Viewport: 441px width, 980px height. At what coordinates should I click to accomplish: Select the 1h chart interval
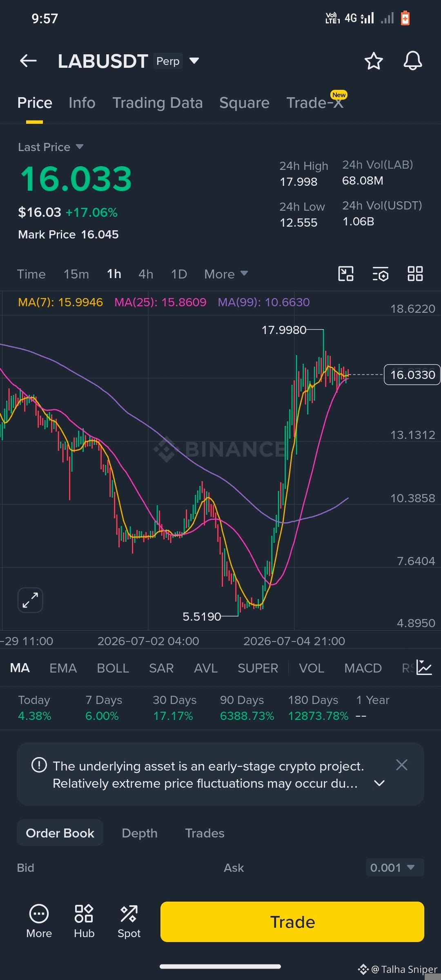tap(114, 274)
